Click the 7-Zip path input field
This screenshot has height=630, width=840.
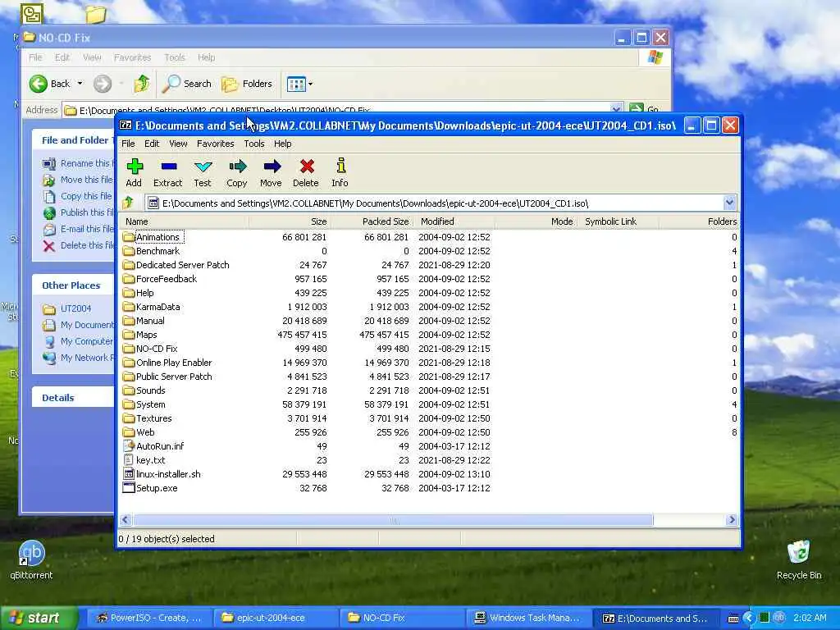pyautogui.click(x=434, y=203)
